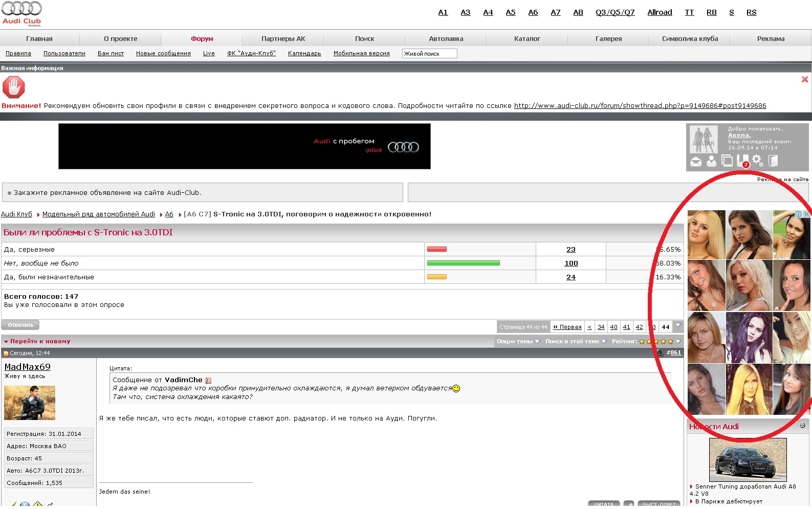The width and height of the screenshot is (812, 509).
Task: View VadimChe's quoted post arrow icon
Action: pyautogui.click(x=208, y=380)
